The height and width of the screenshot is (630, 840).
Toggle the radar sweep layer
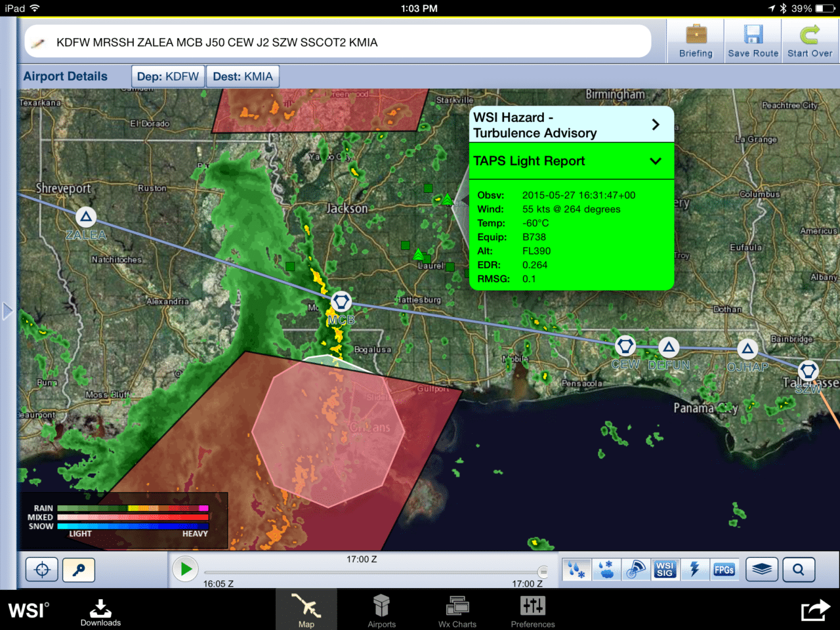click(x=636, y=569)
